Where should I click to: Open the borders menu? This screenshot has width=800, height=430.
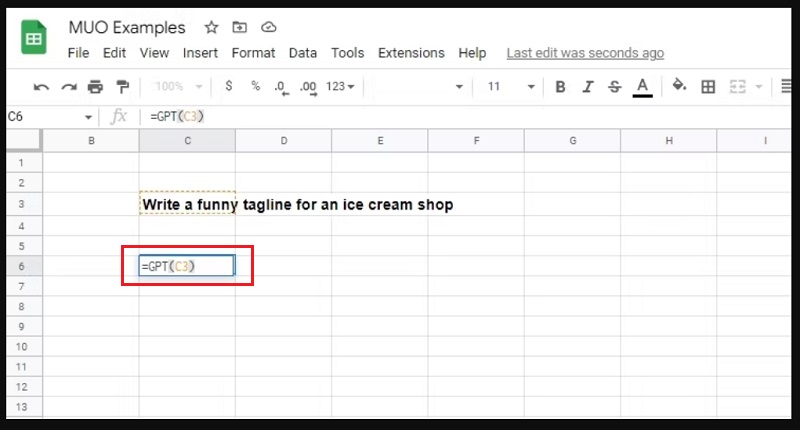(708, 87)
